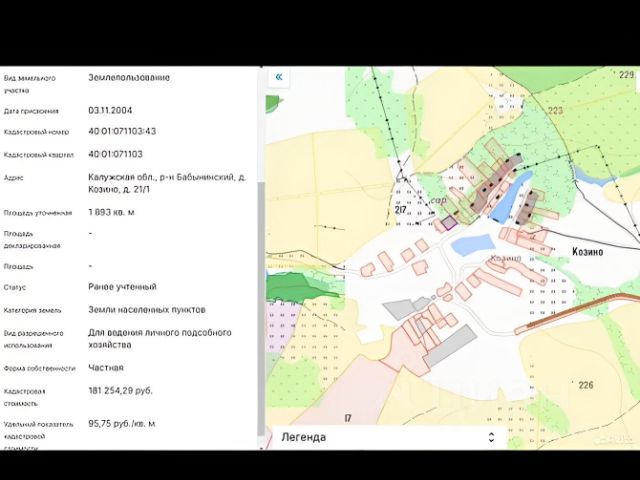Click the status value Ранее учтенный
The image size is (640, 480).
pyautogui.click(x=122, y=287)
